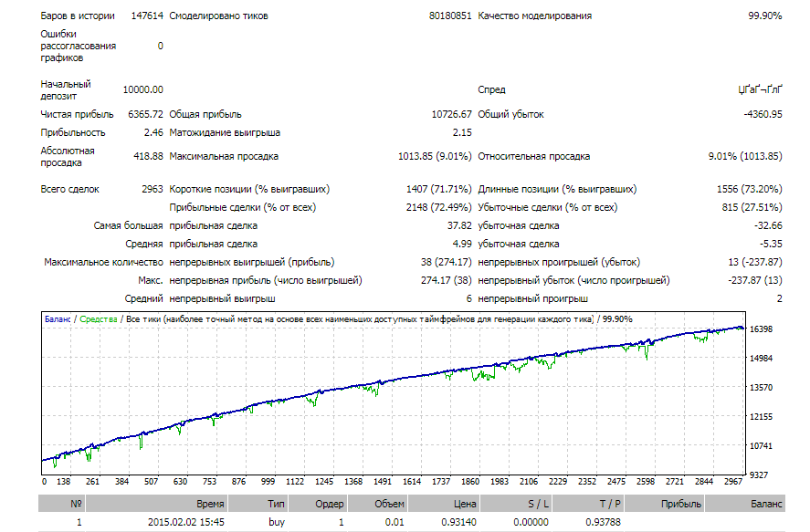Click the chart axis label 1491
This screenshot has height=532, width=810.
pyautogui.click(x=383, y=482)
